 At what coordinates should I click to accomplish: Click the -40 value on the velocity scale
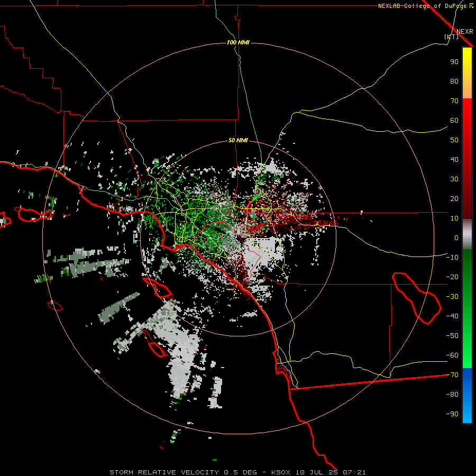coord(452,316)
